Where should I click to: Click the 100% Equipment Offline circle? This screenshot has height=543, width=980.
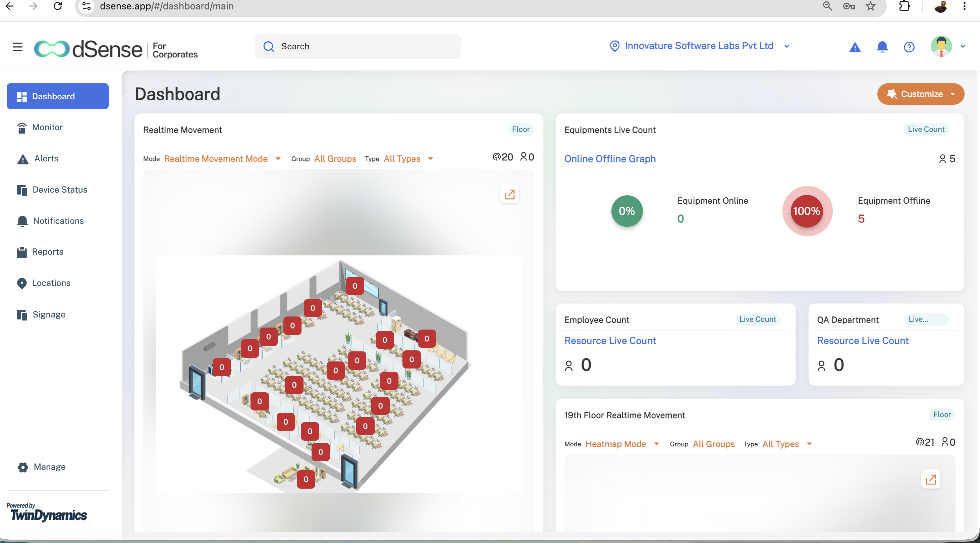(807, 211)
